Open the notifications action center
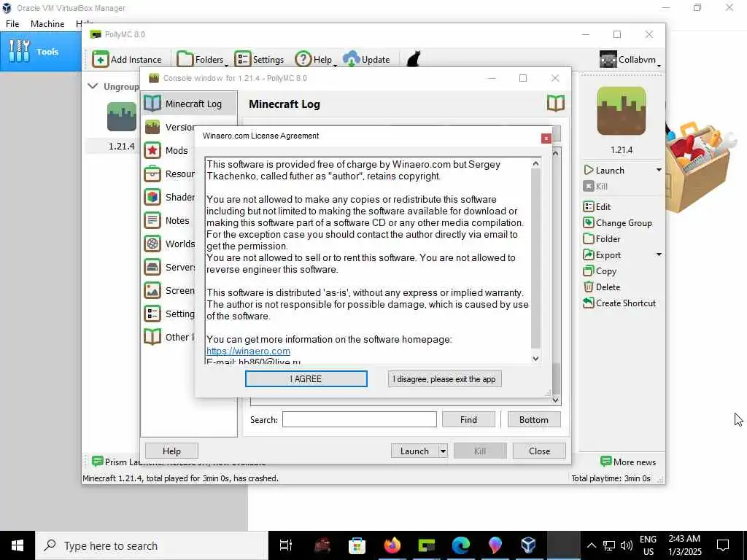Screen dimensions: 747x560 pyautogui.click(x=723, y=545)
